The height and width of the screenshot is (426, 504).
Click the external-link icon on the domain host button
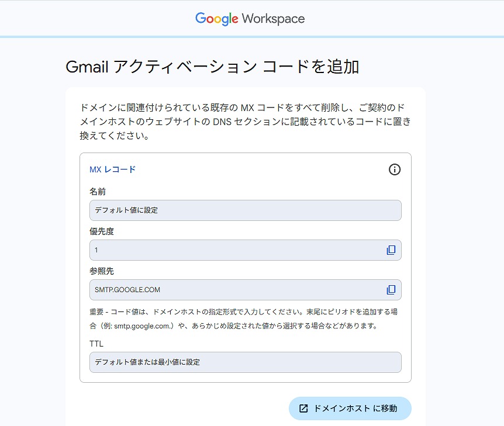303,408
